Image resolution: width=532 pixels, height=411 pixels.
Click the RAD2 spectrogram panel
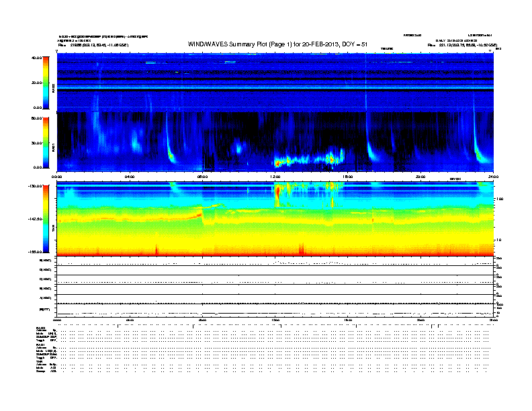275,82
